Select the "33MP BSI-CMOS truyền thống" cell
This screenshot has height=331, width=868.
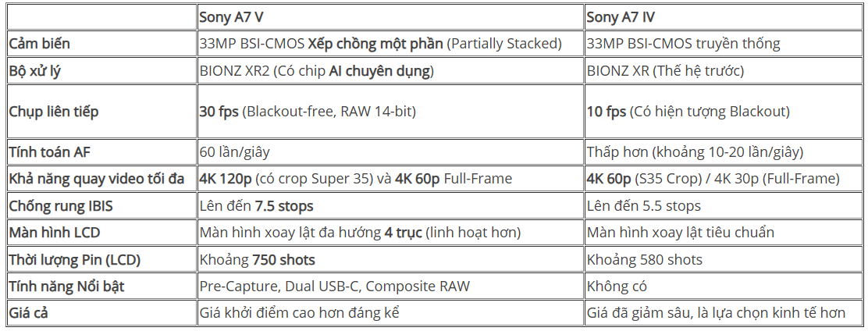pos(683,44)
